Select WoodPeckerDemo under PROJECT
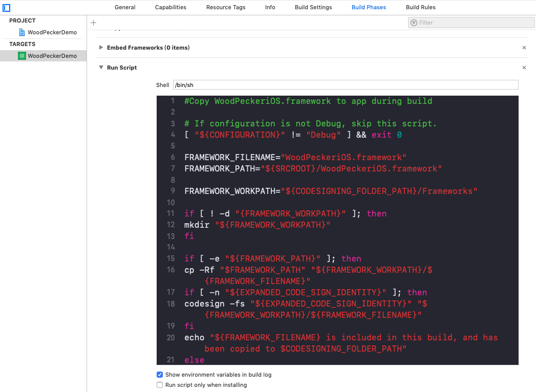 pos(52,32)
